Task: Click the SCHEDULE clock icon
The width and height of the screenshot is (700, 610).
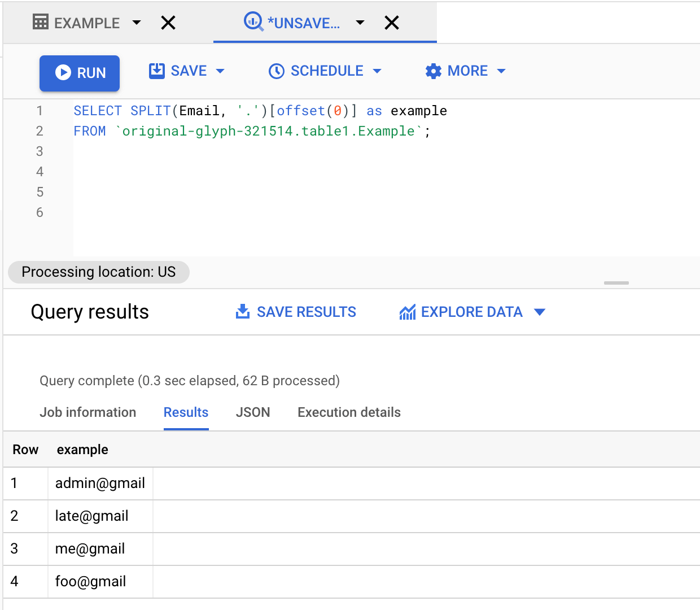Action: tap(277, 71)
